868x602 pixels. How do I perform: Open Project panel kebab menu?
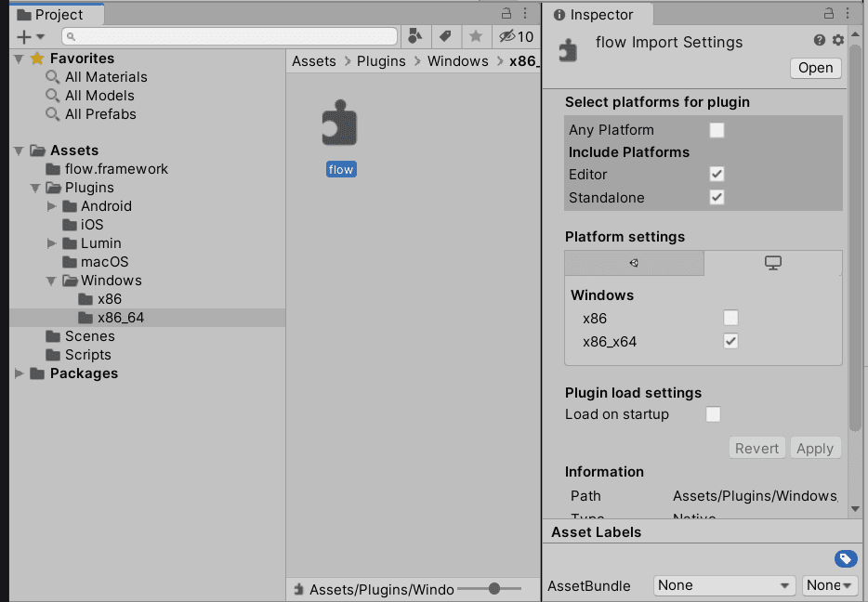point(525,13)
